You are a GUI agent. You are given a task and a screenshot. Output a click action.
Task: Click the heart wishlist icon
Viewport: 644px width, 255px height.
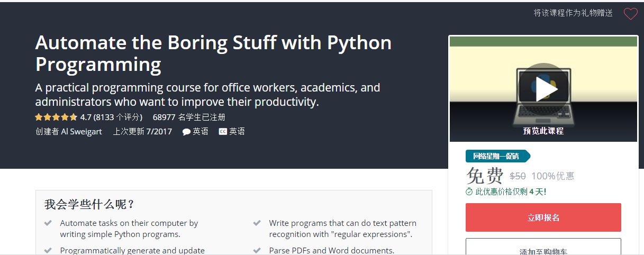(630, 14)
